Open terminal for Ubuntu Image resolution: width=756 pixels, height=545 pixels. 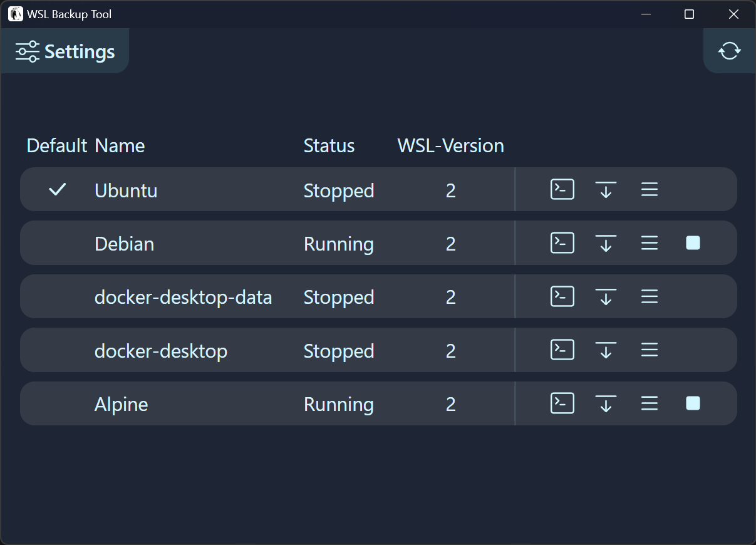coord(562,189)
